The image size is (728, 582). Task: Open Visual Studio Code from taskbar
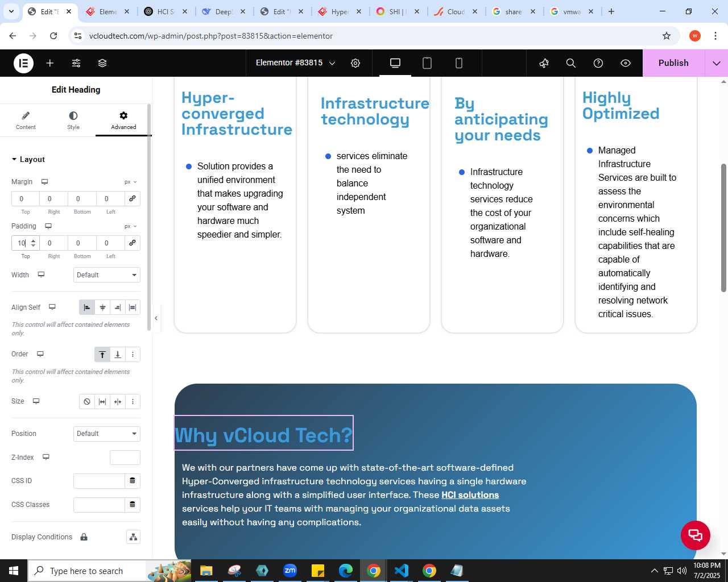tap(402, 571)
